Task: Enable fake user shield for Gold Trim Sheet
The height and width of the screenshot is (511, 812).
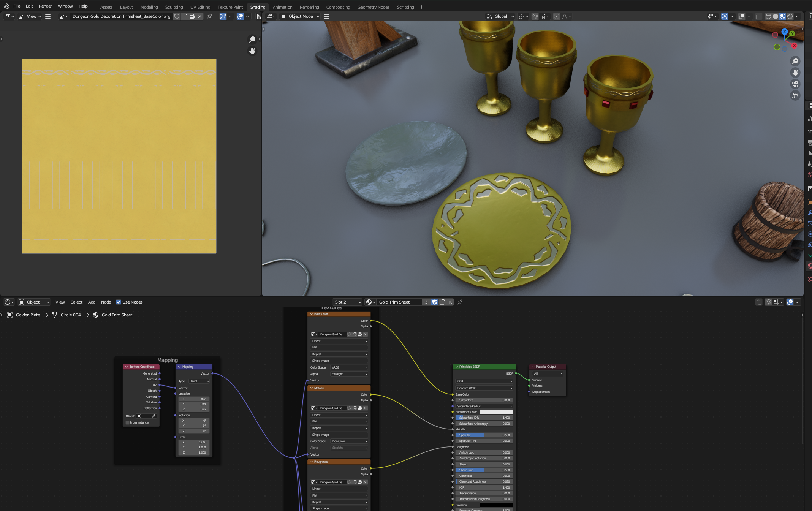Action: click(435, 302)
